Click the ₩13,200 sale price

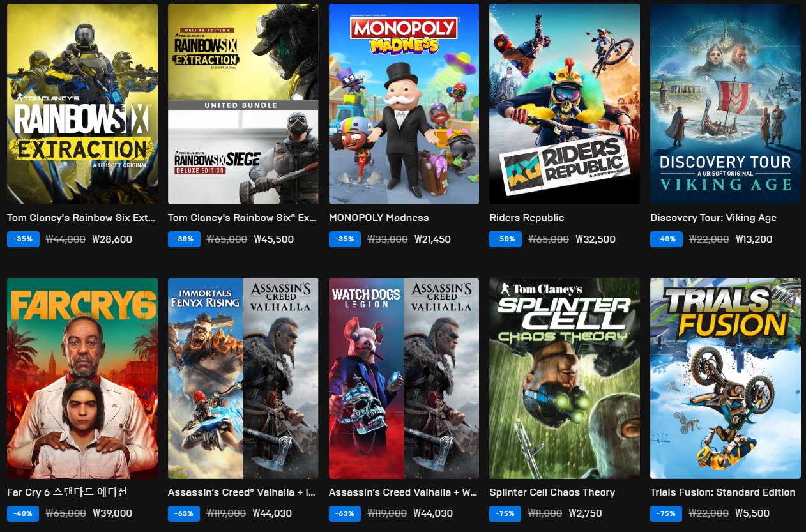[754, 239]
